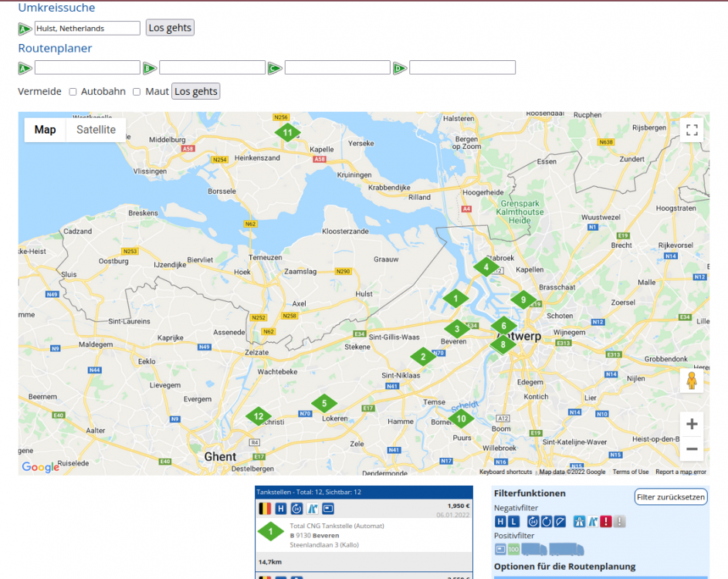
Task: Click Los gehts beside Umkreissuche field
Action: click(x=170, y=28)
